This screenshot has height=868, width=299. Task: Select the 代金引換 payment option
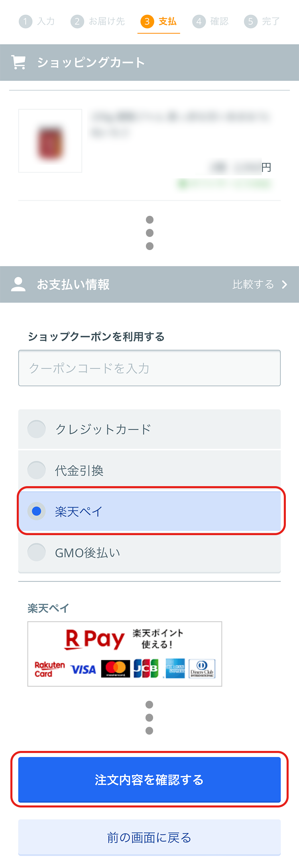pos(37,470)
